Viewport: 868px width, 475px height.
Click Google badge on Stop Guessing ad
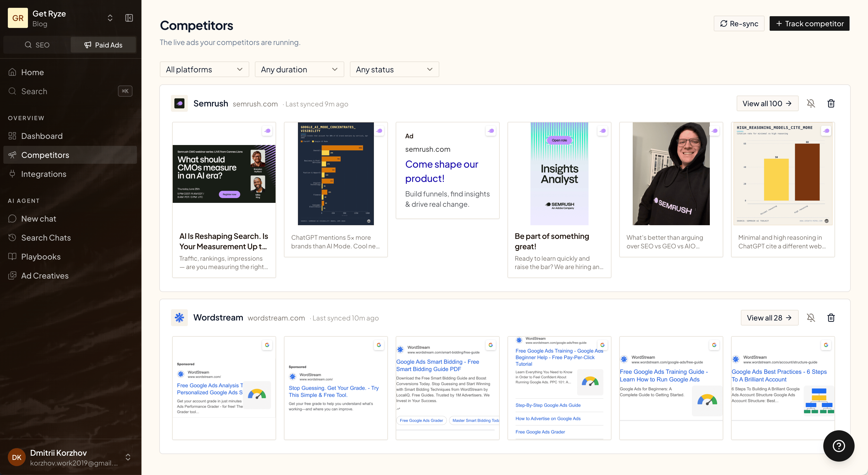(x=379, y=345)
